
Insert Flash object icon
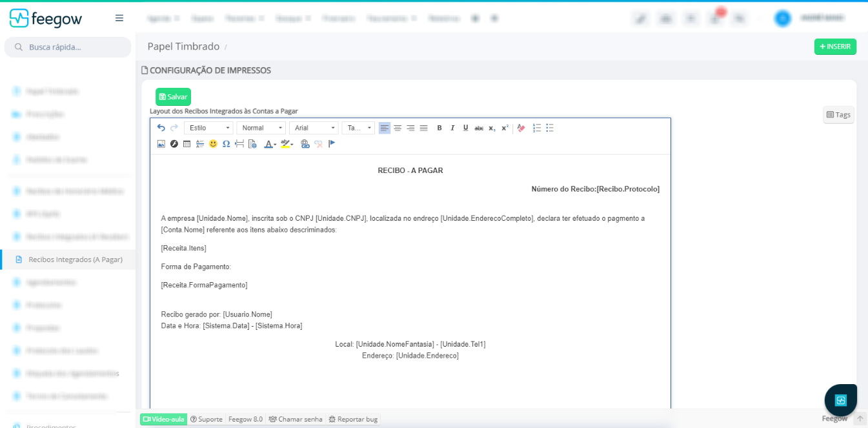174,143
